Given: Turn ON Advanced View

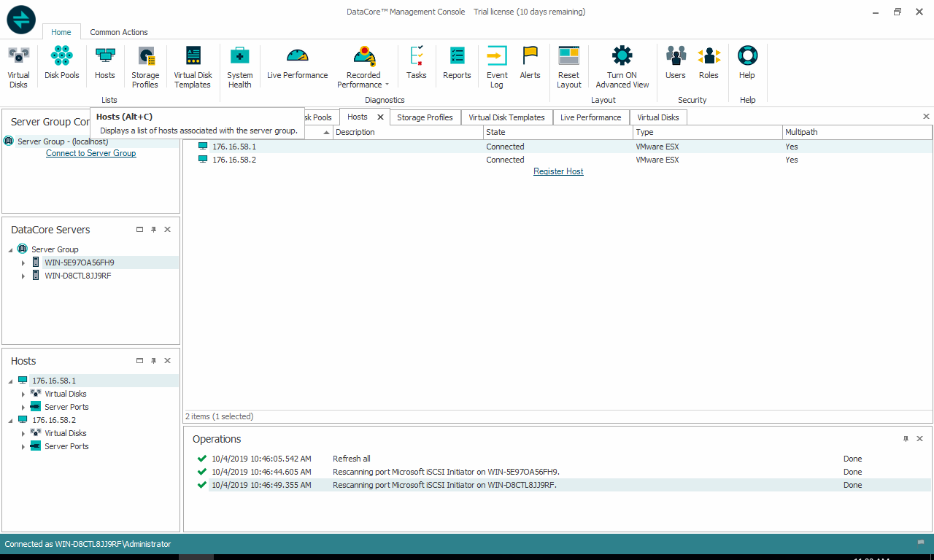Looking at the screenshot, I should tap(622, 67).
